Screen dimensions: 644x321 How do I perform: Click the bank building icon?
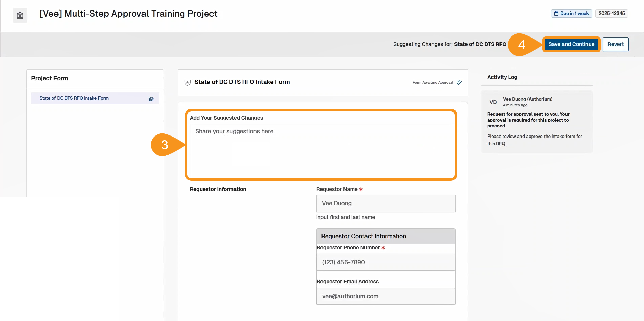(20, 15)
